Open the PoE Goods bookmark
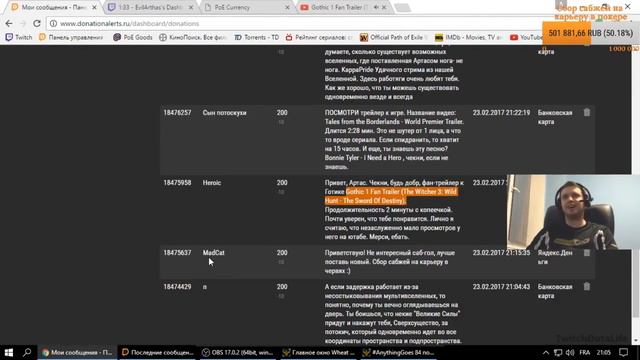640x360 pixels. pyautogui.click(x=133, y=37)
